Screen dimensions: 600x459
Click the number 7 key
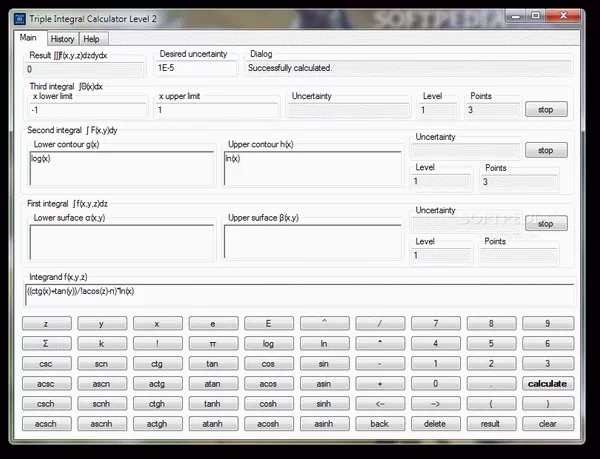coord(435,324)
